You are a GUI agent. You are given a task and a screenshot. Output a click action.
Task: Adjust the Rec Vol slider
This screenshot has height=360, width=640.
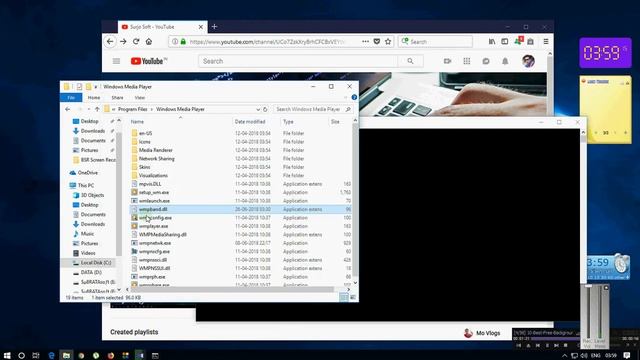[588, 312]
